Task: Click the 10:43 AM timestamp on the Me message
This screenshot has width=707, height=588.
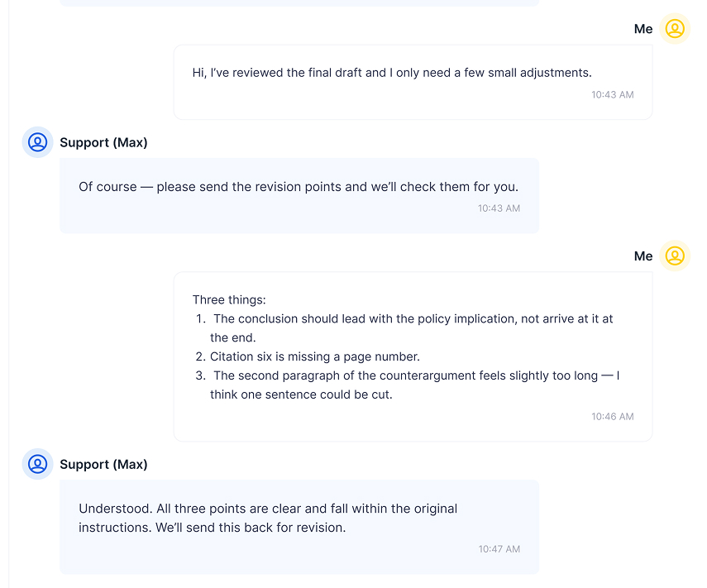Action: tap(612, 95)
